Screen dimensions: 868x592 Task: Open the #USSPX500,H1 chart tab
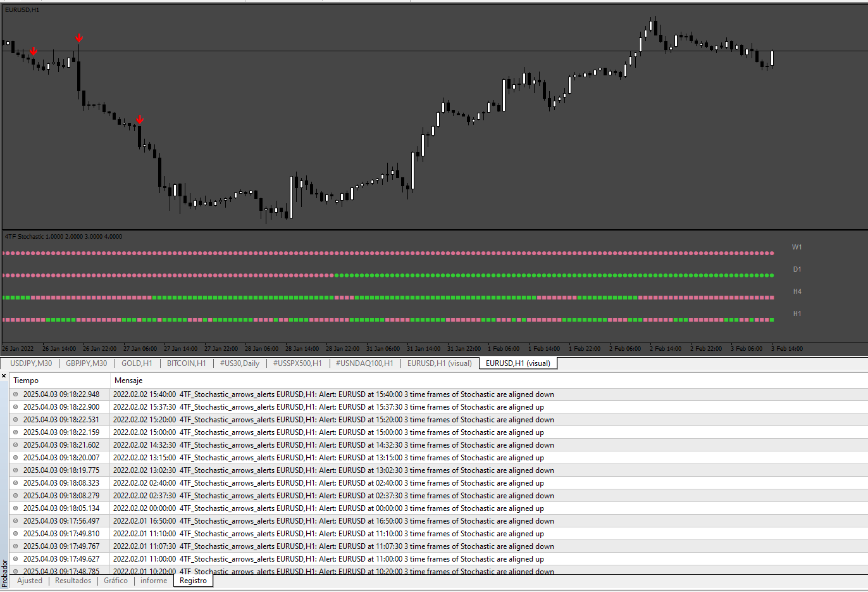click(297, 363)
